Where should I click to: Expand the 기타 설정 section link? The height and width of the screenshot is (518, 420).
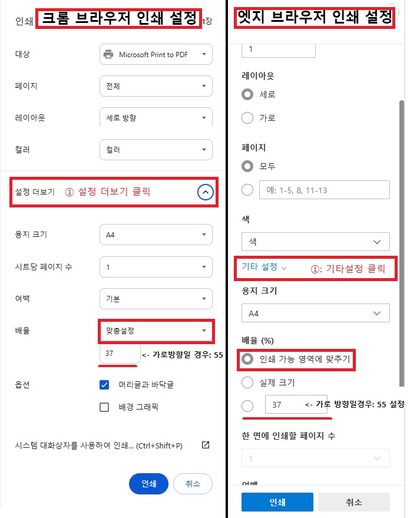pyautogui.click(x=264, y=267)
